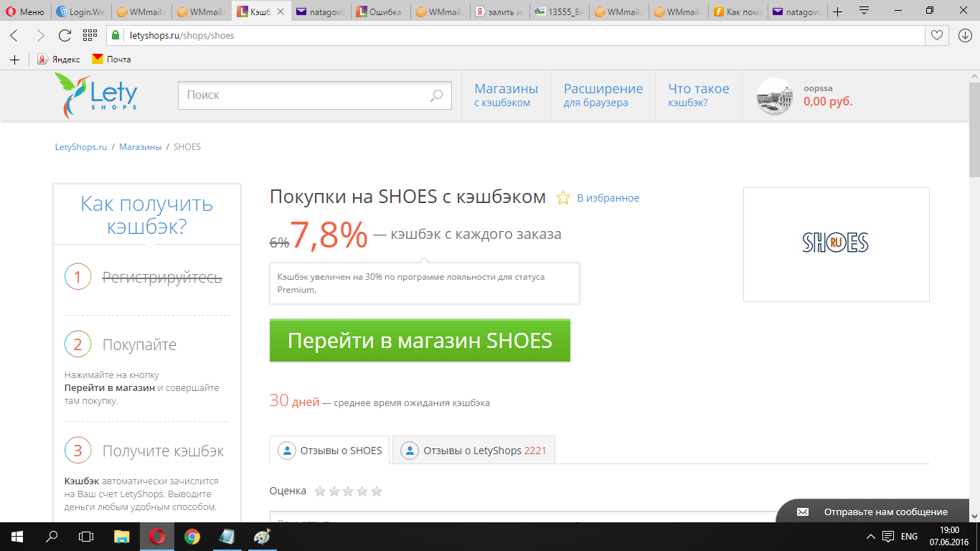Open the oopssa username
The image size is (980, 551).
(818, 88)
